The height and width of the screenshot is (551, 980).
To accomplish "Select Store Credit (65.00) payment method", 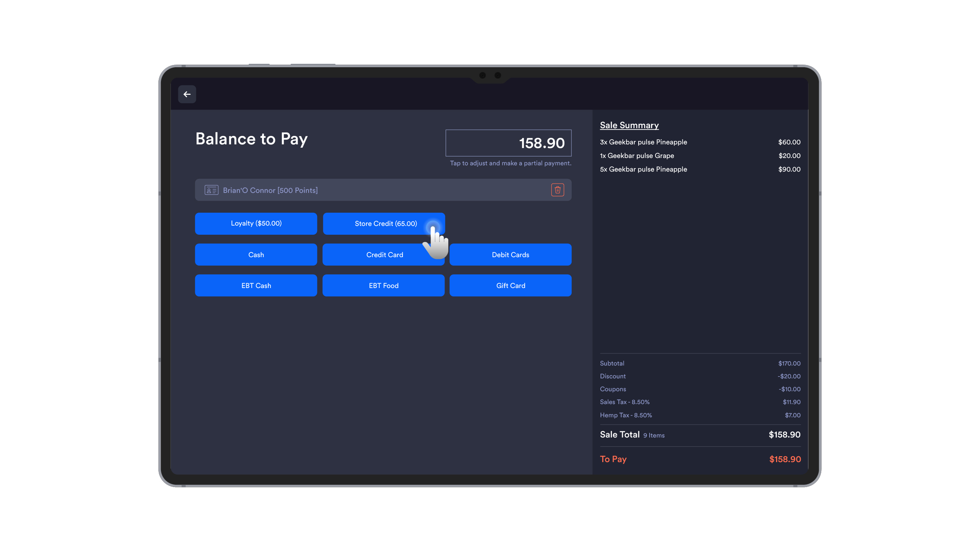I will [x=384, y=223].
